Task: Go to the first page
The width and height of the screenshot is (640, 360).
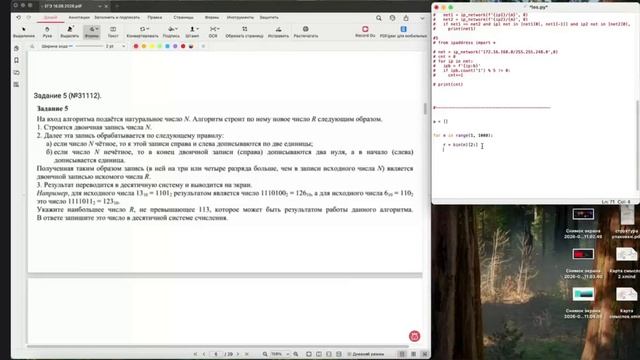Action: tap(195, 354)
